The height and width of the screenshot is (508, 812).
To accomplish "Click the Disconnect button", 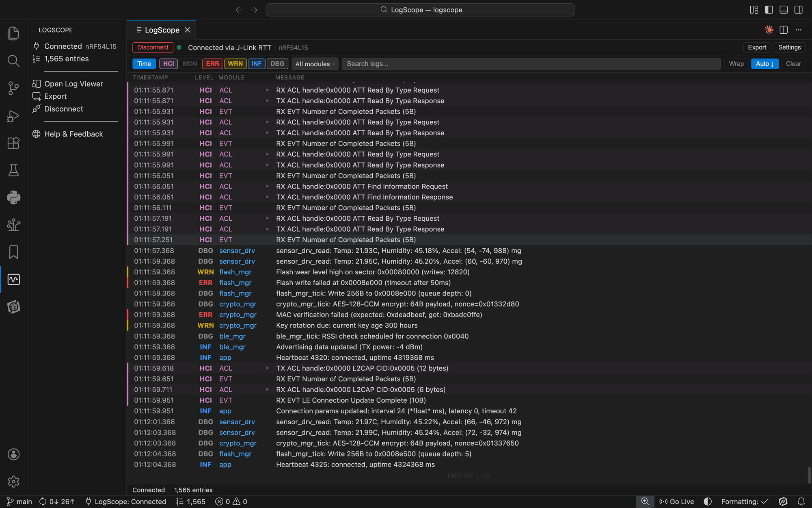I will (153, 48).
